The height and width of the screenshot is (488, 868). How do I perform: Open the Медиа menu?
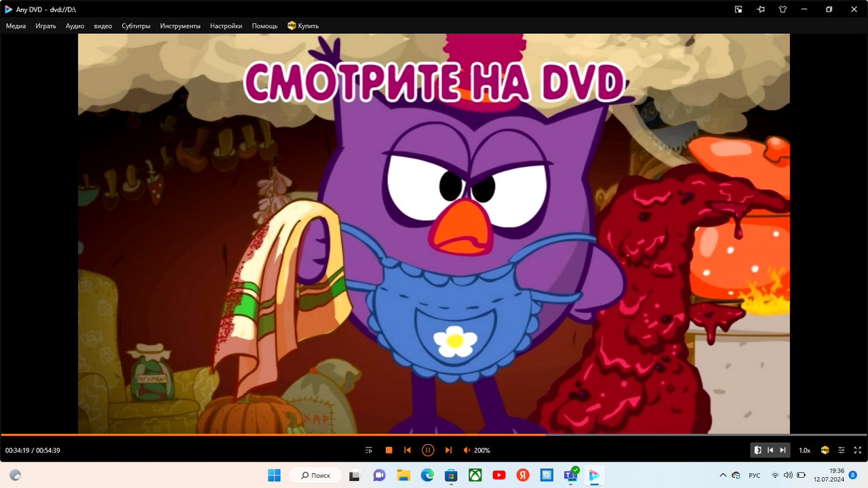coord(16,26)
